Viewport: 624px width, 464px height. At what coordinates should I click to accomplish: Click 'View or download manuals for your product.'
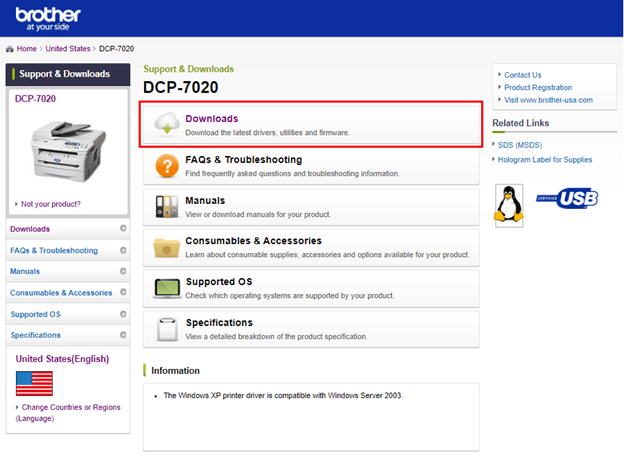[258, 215]
